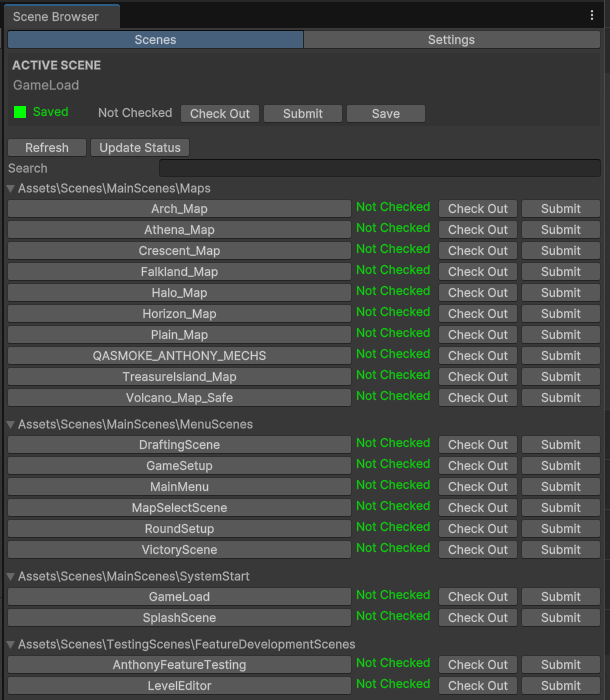Submit the Volcano_Map_Safe scene
The image size is (610, 700).
560,398
